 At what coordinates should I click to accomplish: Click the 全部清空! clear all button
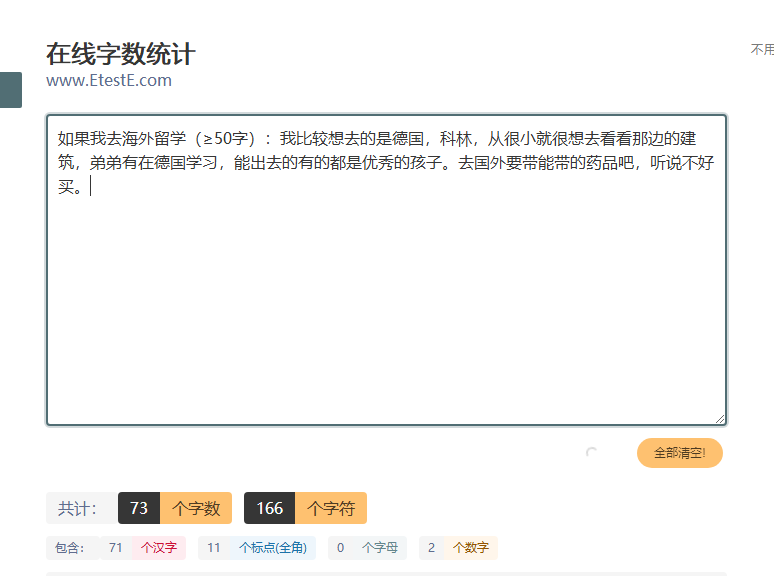coord(679,453)
